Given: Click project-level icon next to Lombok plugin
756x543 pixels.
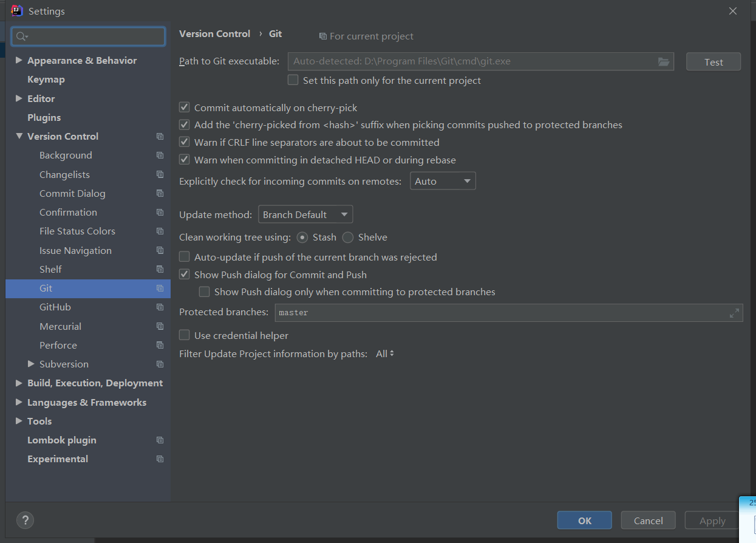Looking at the screenshot, I should pos(160,440).
